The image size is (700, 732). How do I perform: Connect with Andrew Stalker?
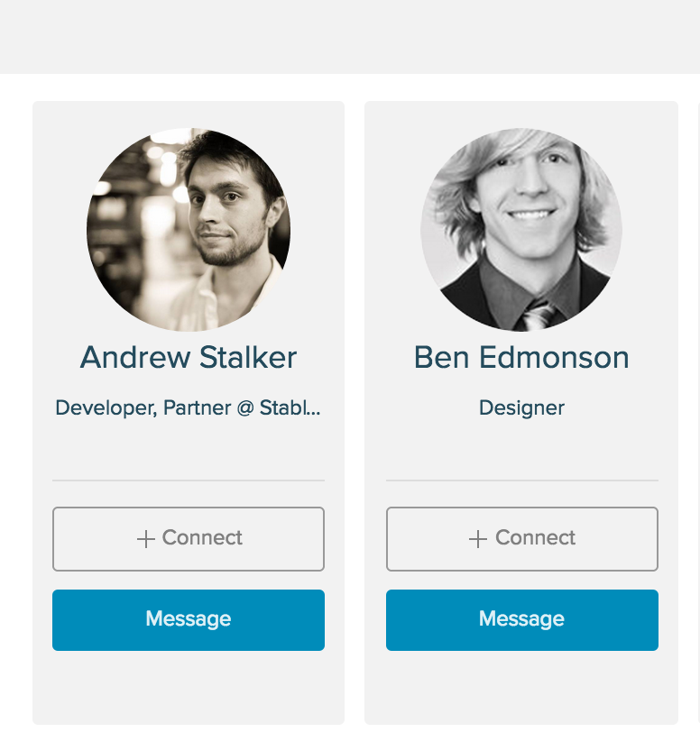point(189,539)
